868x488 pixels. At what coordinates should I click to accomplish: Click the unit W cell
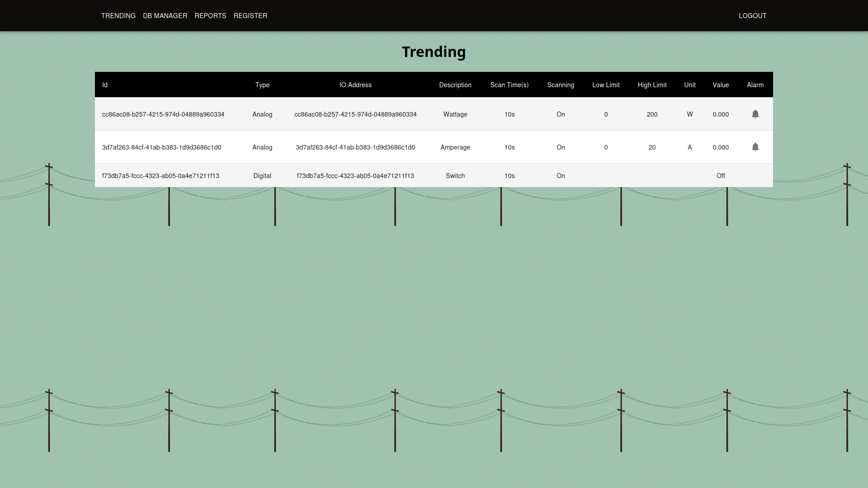pyautogui.click(x=690, y=114)
